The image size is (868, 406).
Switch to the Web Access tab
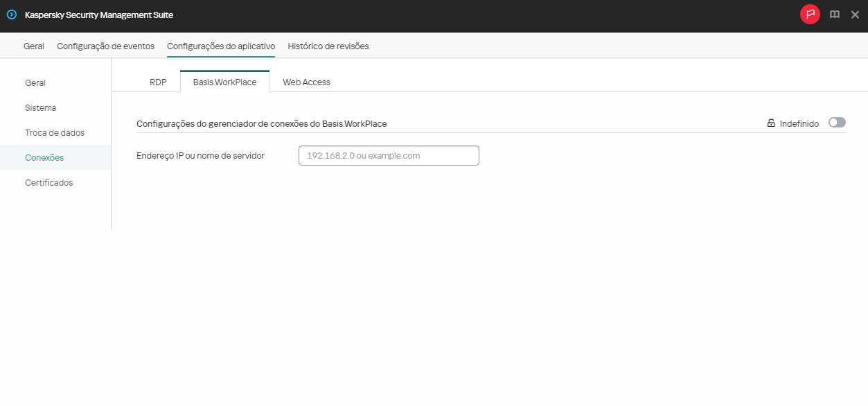[306, 82]
